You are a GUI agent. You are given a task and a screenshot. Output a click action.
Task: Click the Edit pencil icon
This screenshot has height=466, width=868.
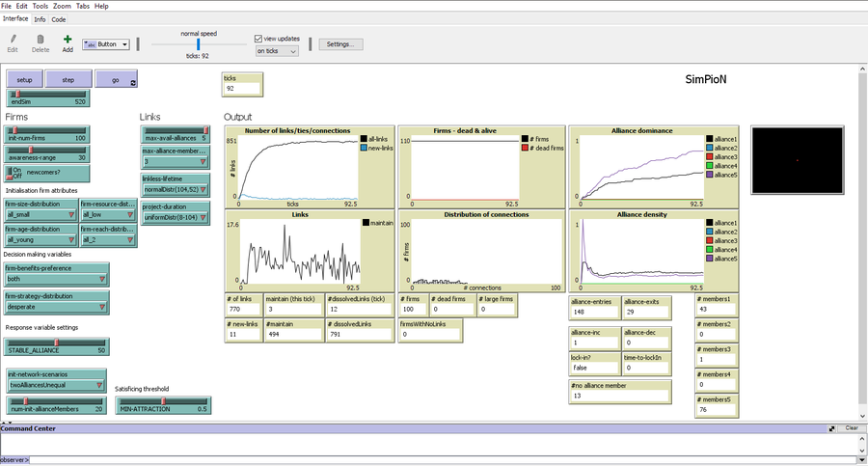click(x=13, y=39)
